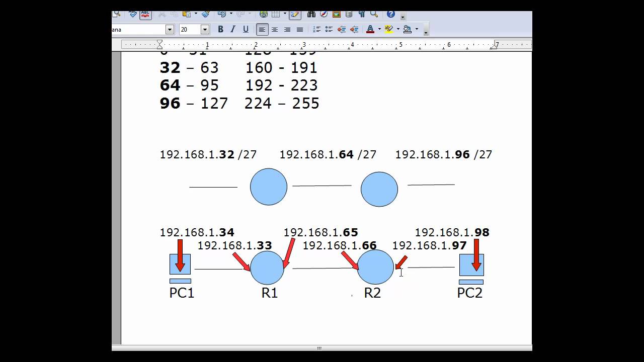Click the range text 64 – 95
This screenshot has height=362, width=644.
189,85
